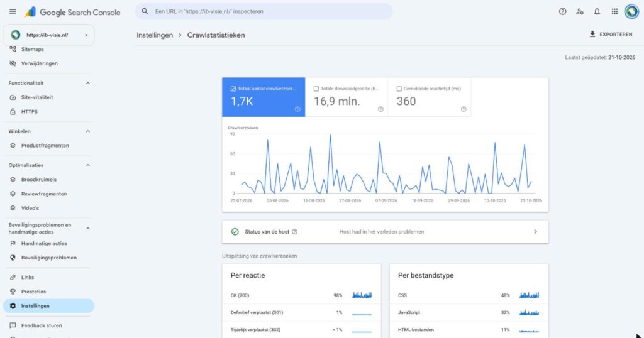This screenshot has height=338, width=644.
Task: Click the Google Search Console logo
Action: 73,13
